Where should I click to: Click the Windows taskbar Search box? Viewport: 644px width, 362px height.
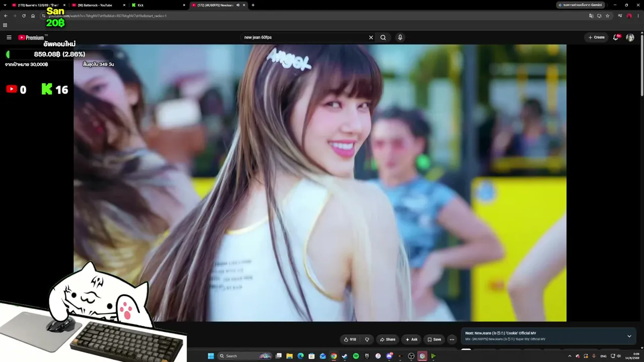coord(245,356)
